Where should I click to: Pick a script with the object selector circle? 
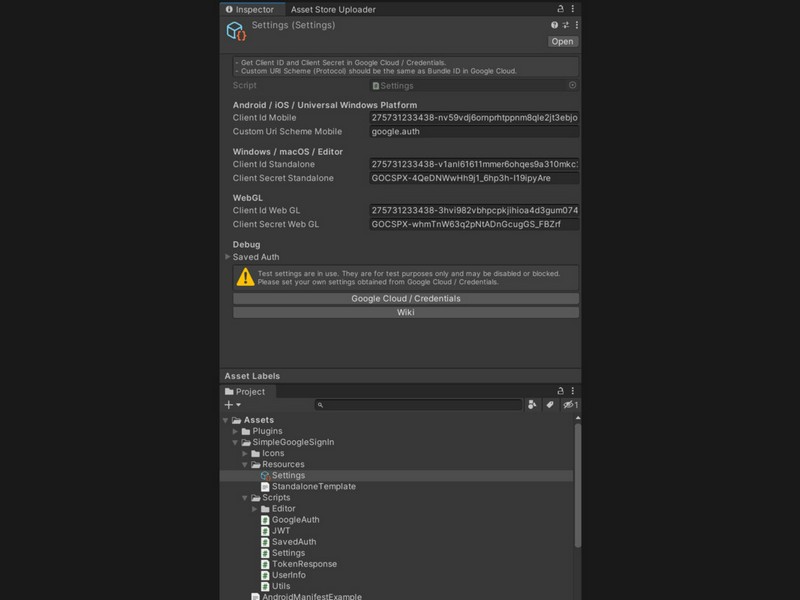point(572,85)
